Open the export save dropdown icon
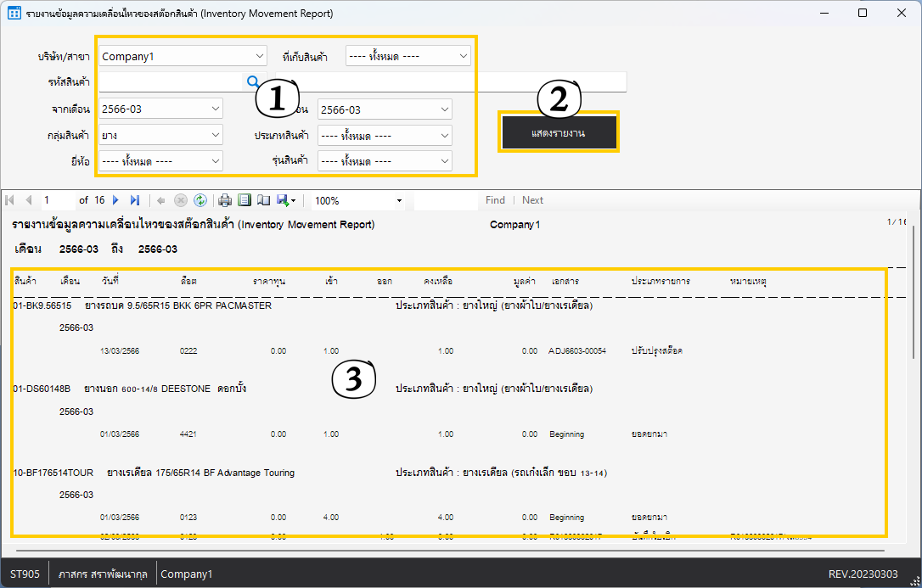 286,200
